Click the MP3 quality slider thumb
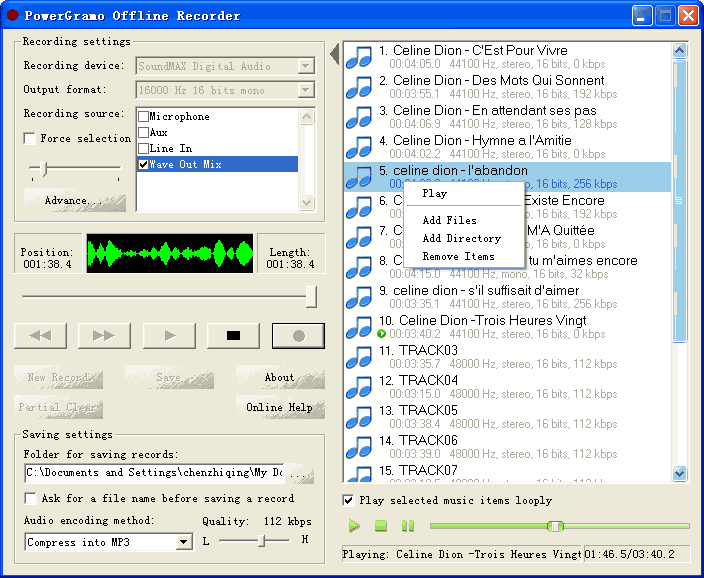 [263, 541]
